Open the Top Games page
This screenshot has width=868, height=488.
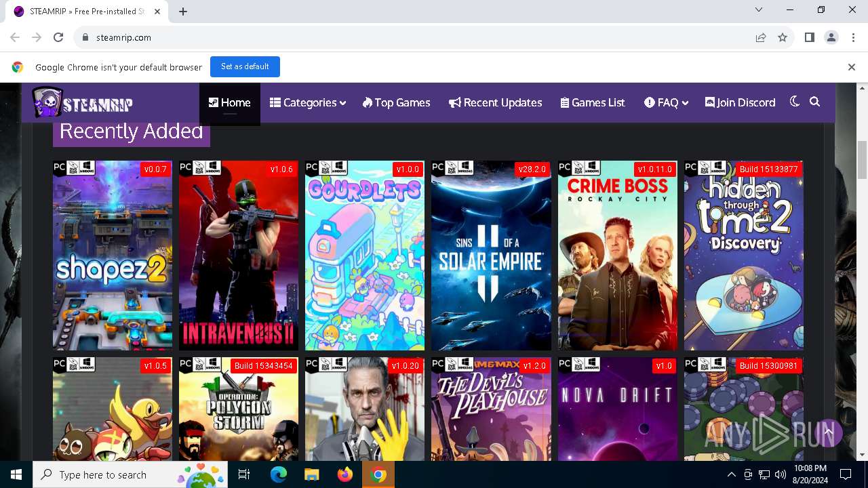(x=397, y=103)
